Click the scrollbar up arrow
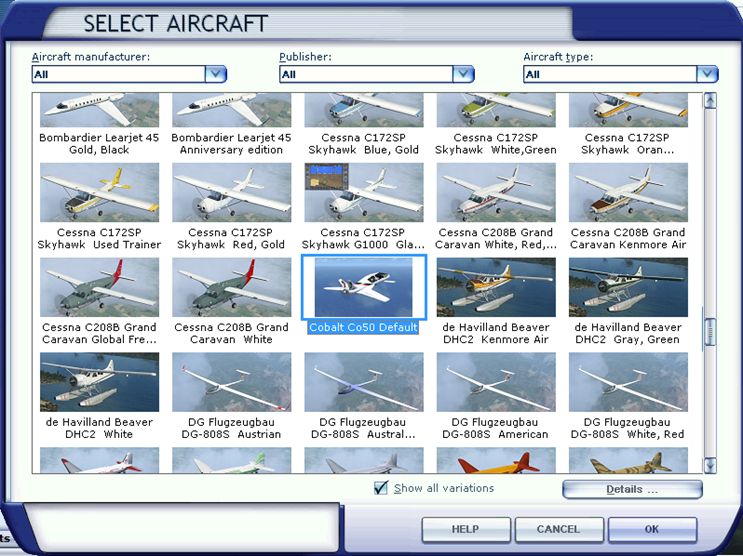743x556 pixels. pyautogui.click(x=710, y=100)
